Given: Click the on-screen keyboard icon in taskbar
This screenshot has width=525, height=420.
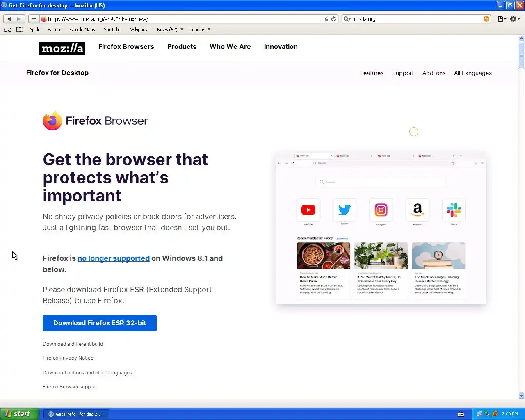Looking at the screenshot, I should coord(461,414).
